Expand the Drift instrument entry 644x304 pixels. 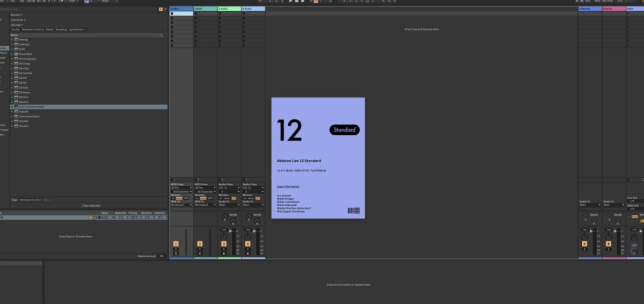pos(12,49)
